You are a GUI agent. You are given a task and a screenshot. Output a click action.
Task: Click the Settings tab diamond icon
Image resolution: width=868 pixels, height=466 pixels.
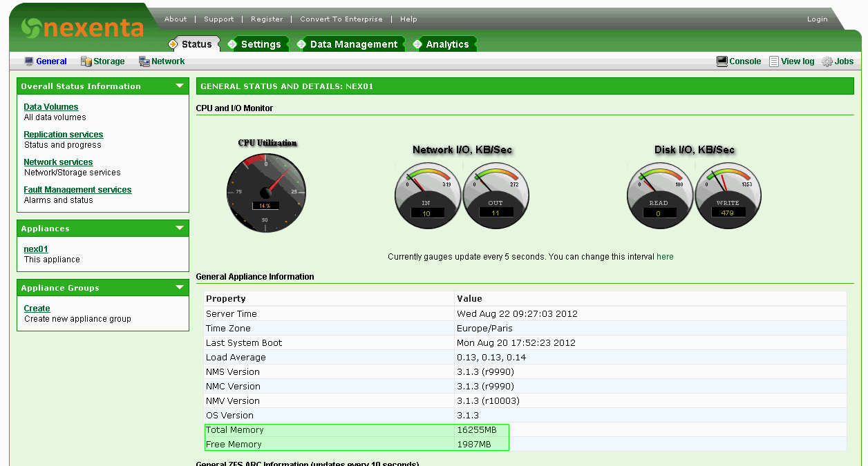(x=232, y=44)
